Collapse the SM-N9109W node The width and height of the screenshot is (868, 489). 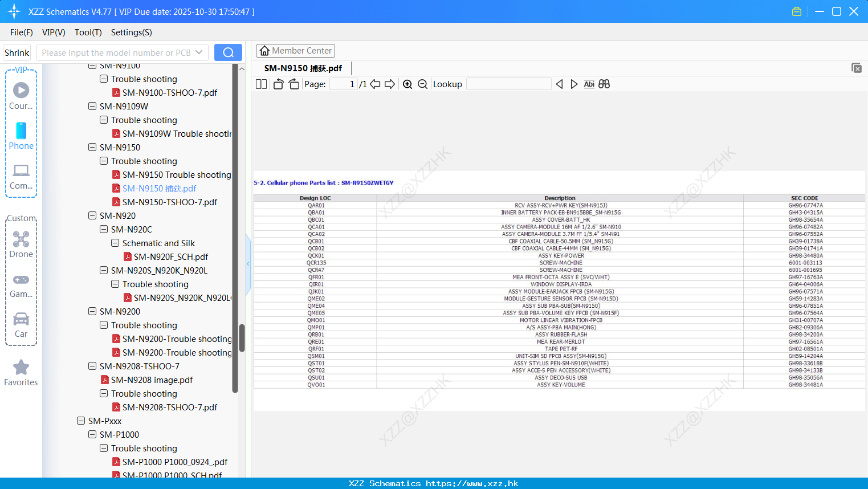pos(92,106)
